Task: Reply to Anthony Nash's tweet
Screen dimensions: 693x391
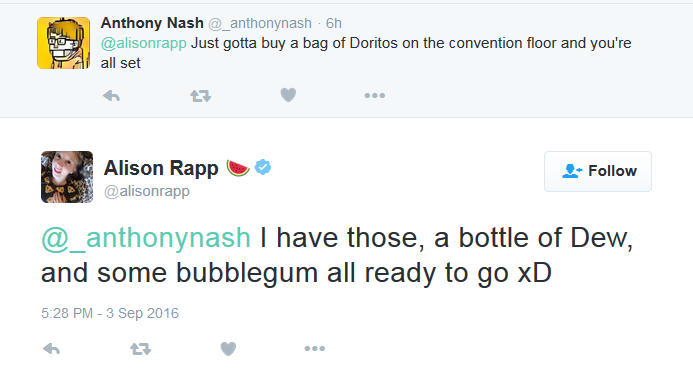Action: tap(111, 95)
